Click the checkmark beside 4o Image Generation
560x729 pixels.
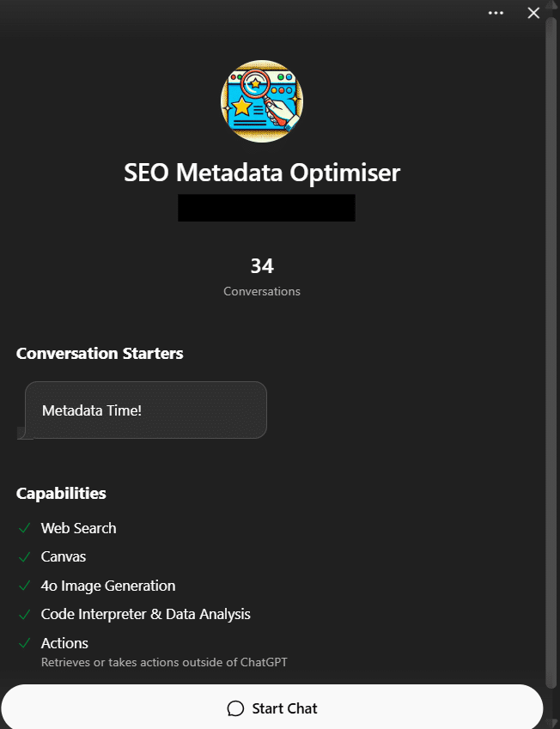pyautogui.click(x=23, y=586)
